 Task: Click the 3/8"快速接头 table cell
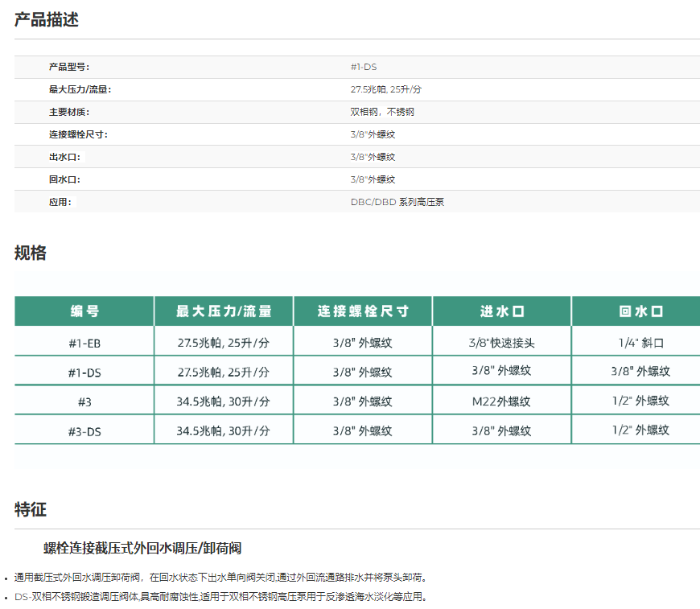click(x=502, y=343)
